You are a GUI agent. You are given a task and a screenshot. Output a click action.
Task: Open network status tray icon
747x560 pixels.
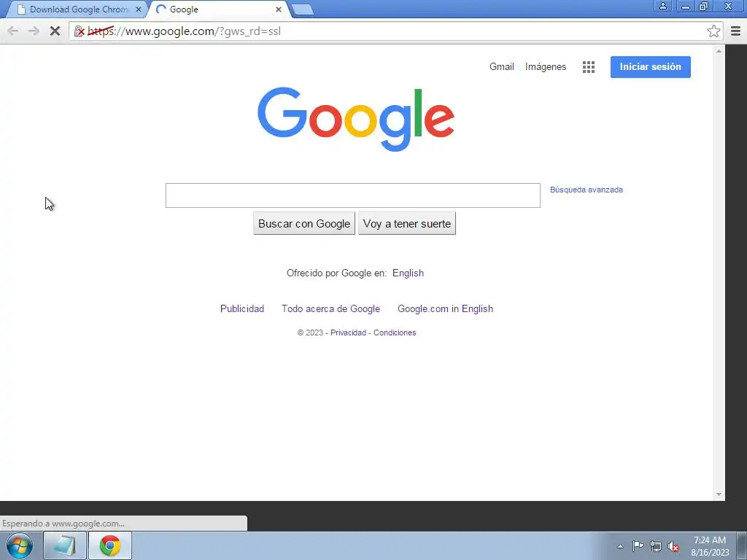pos(656,547)
